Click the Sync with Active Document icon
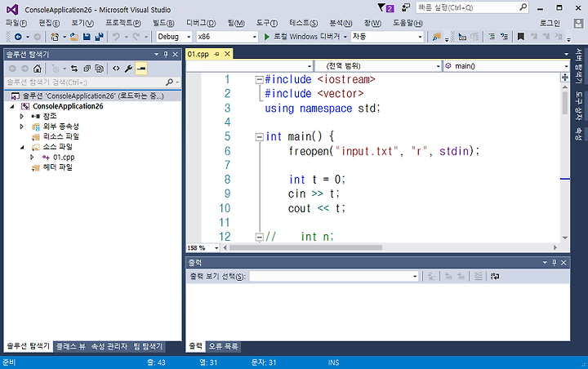588x369 pixels. (74, 69)
